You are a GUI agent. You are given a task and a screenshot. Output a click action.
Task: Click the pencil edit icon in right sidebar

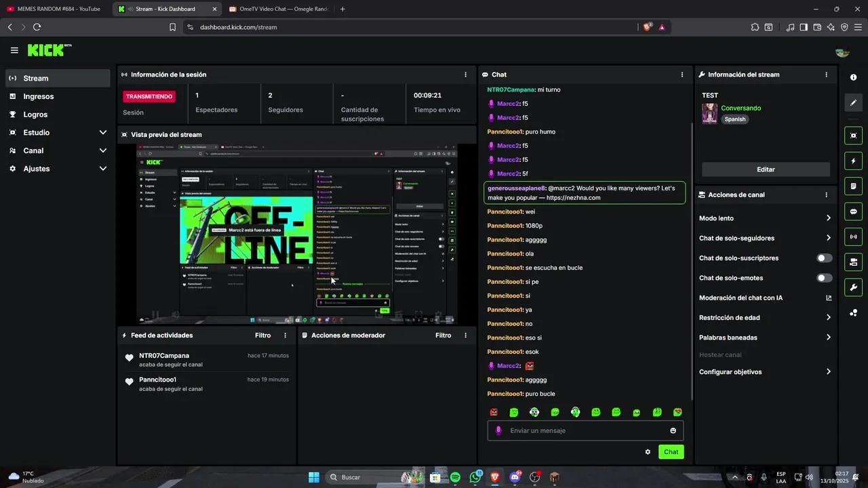coord(853,103)
